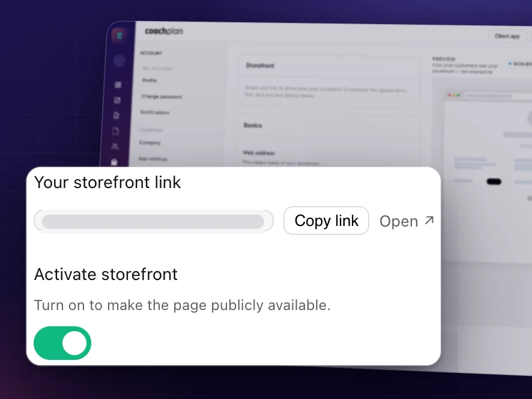Open the lined document icon in the sidebar
Viewport: 532px width, 399px height.
click(x=116, y=115)
